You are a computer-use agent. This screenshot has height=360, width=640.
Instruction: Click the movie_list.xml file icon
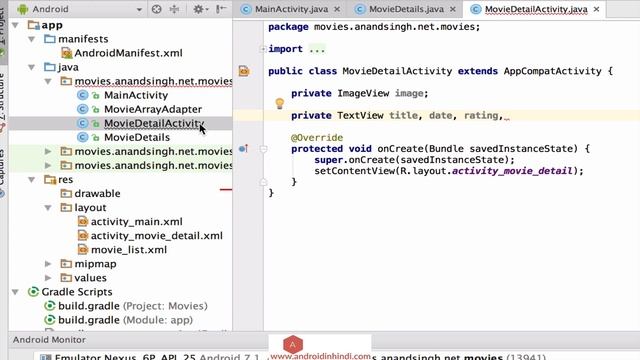[82, 250]
